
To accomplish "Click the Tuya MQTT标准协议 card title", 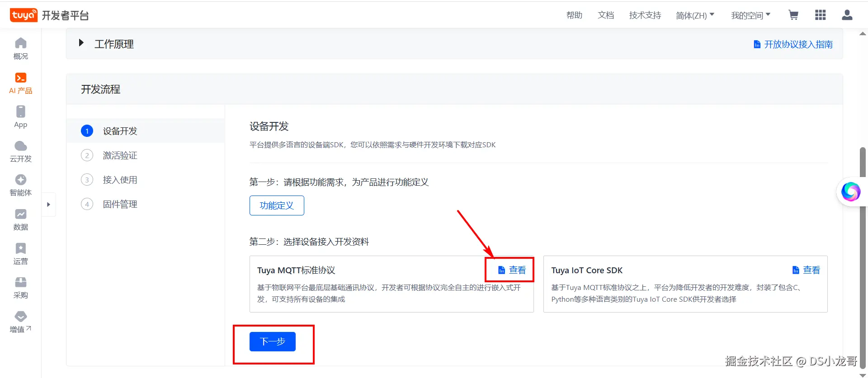I will 296,270.
